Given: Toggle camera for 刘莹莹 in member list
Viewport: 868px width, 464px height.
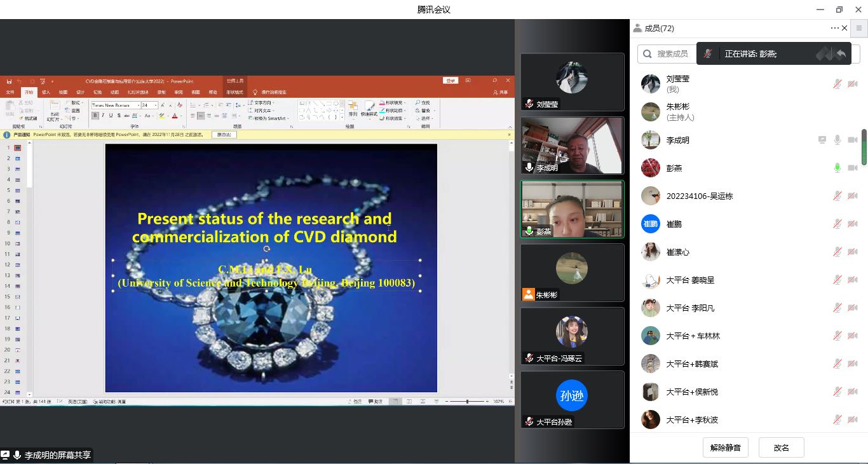Looking at the screenshot, I should (x=852, y=84).
